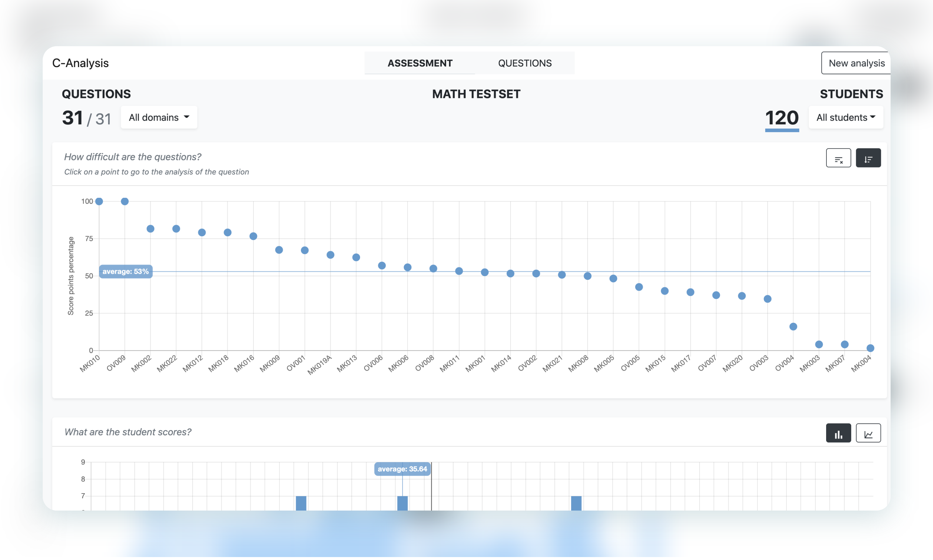933x560 pixels.
Task: Click the OV005 data point
Action: [639, 287]
